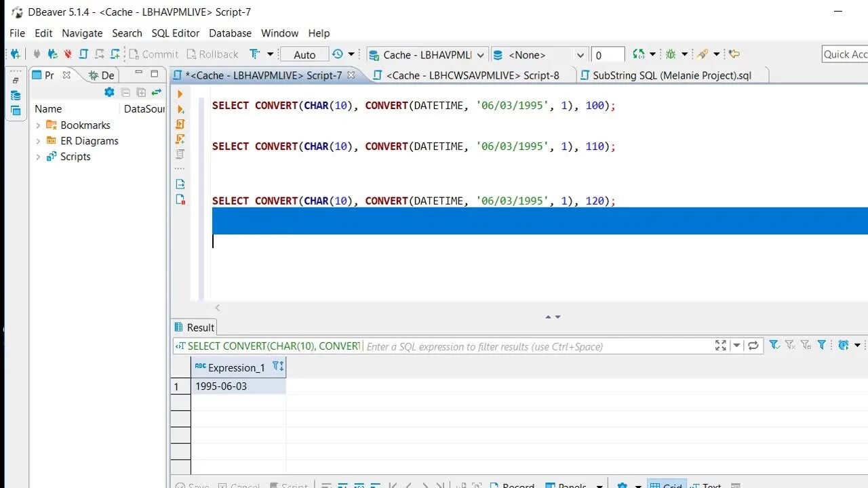Toggle the Auto commit mode button
The image size is (868, 488).
pyautogui.click(x=304, y=55)
